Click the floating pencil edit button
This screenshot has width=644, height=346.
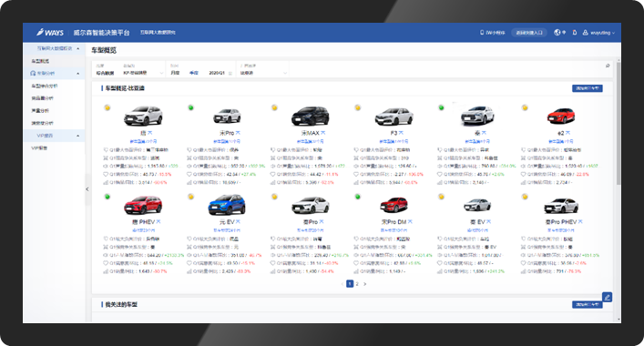[x=607, y=297]
